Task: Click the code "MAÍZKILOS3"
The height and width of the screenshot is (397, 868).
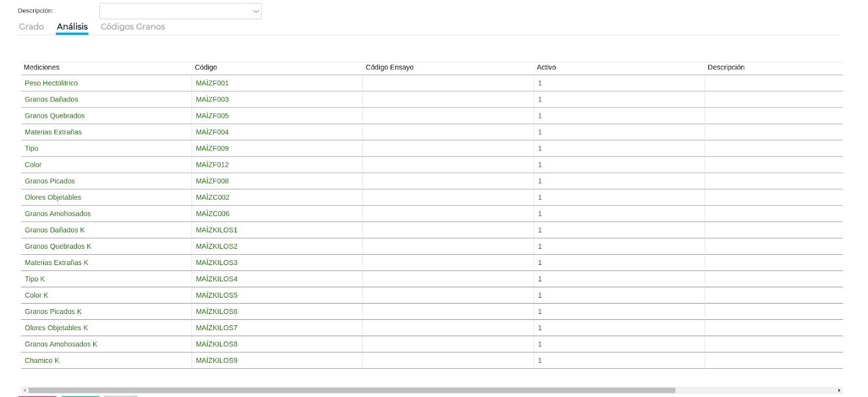Action: point(216,262)
